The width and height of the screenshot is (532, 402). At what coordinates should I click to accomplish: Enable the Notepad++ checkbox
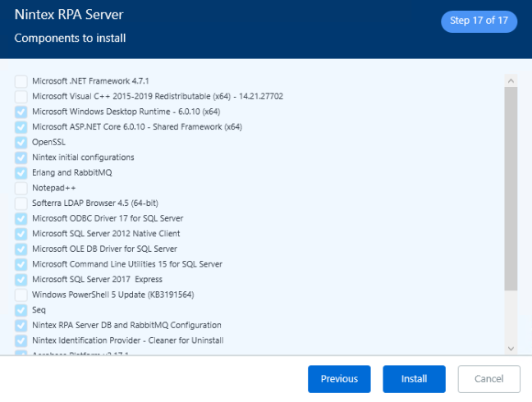[x=21, y=188]
